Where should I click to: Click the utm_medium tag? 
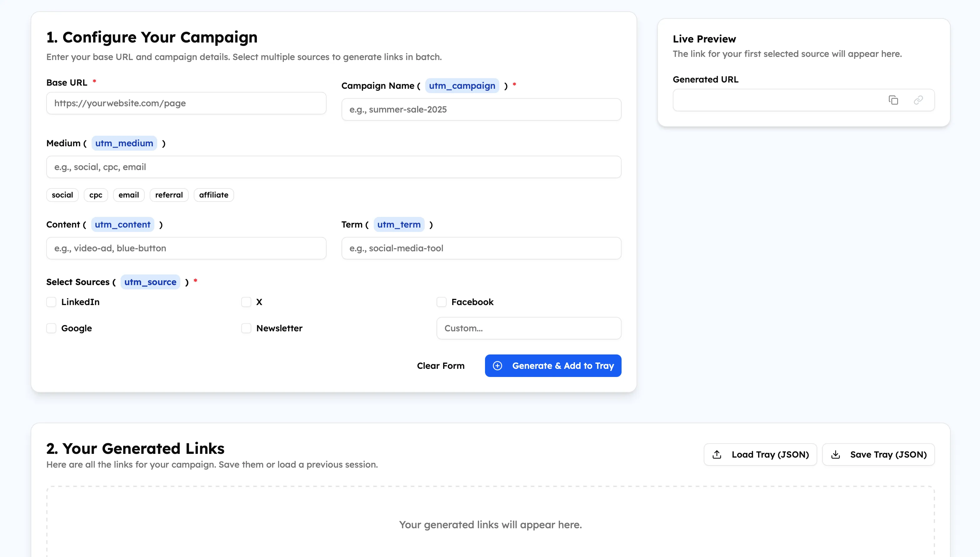[x=124, y=143]
